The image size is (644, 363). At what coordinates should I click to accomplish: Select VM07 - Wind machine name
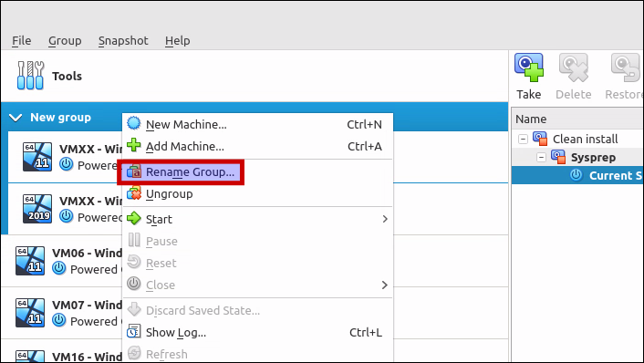click(87, 306)
